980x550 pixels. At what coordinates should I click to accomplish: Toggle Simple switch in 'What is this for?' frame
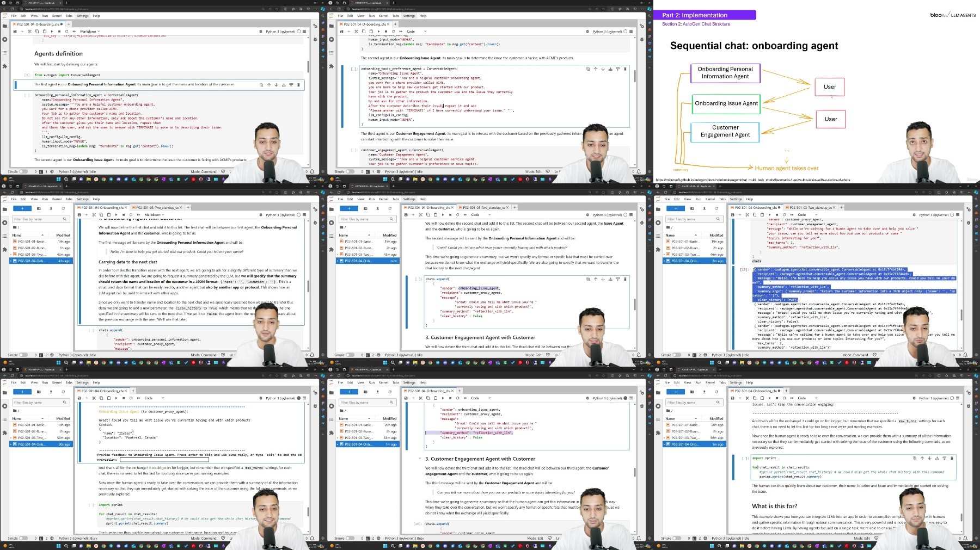(676, 538)
